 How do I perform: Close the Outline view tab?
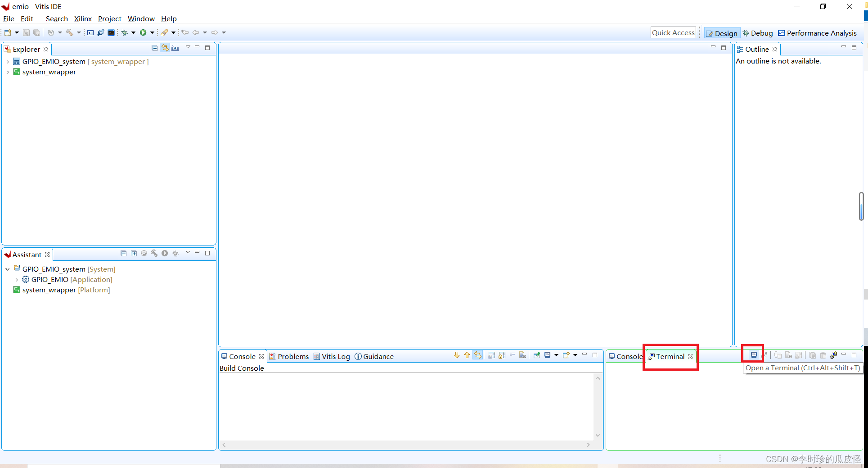[775, 49]
